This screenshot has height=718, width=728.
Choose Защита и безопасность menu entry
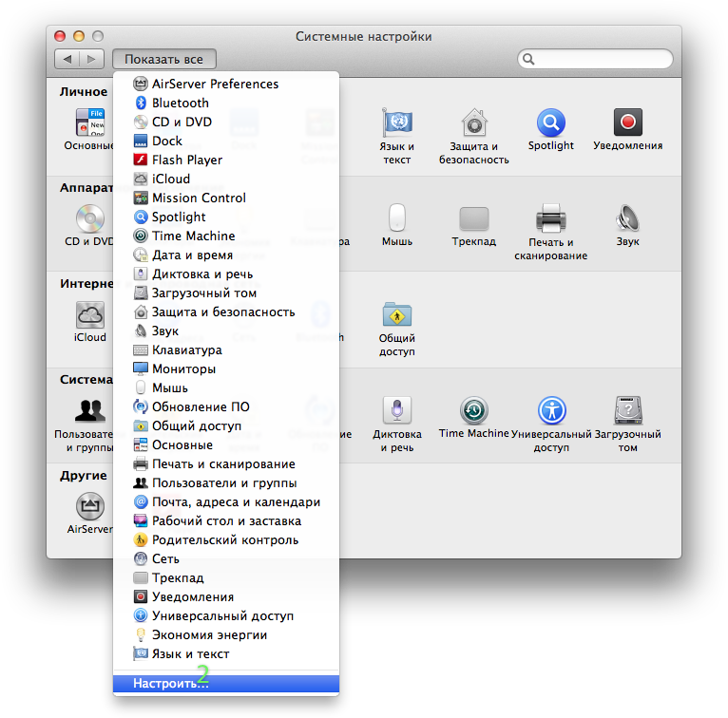[226, 312]
